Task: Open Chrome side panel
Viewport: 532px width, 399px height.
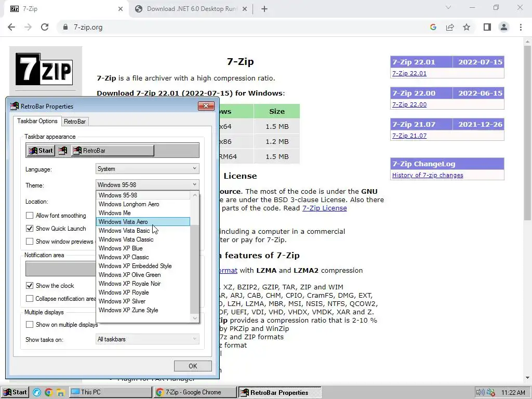Action: click(x=487, y=27)
